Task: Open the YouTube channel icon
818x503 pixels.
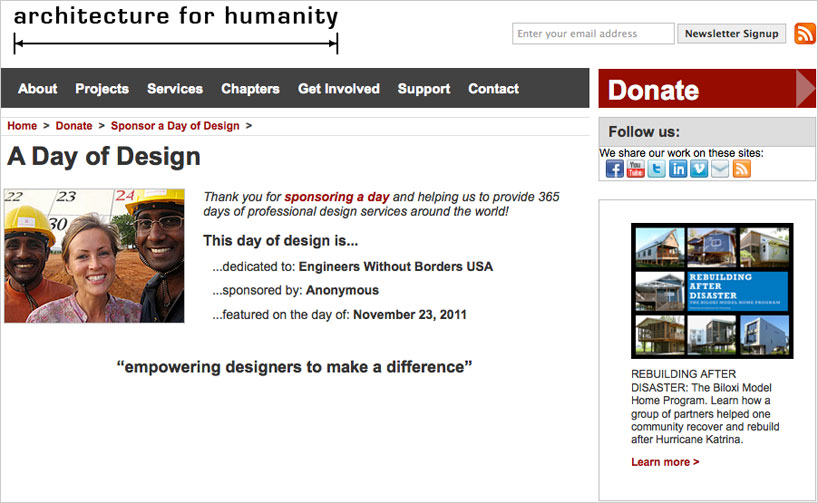Action: pos(635,169)
